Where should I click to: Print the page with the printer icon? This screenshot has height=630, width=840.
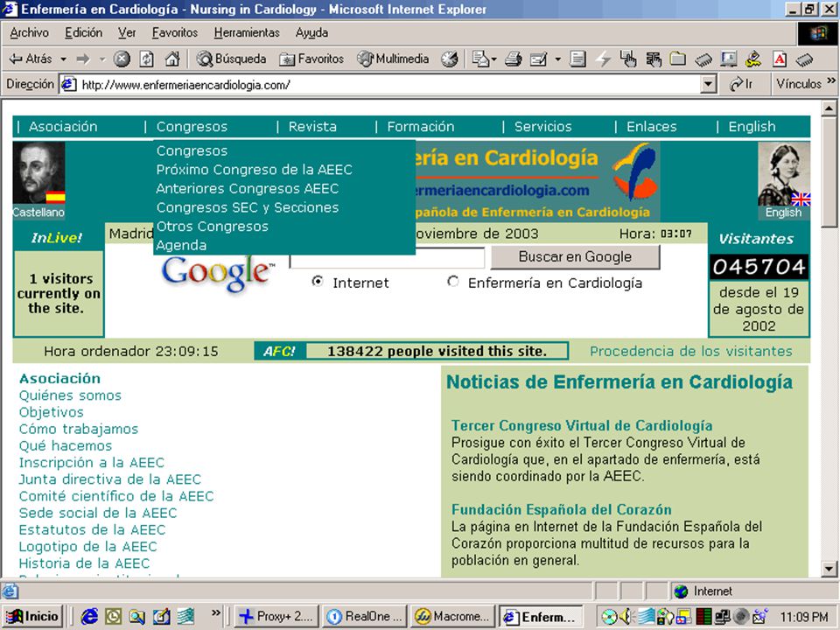[514, 59]
